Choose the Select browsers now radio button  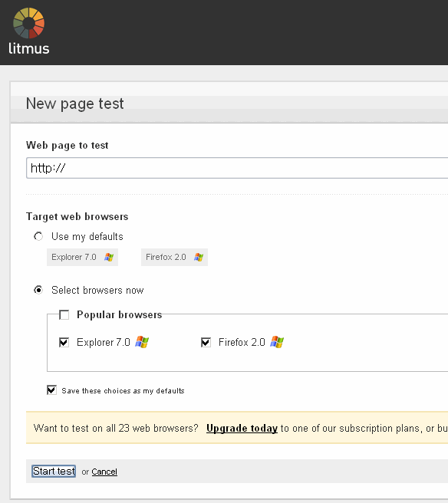coord(38,291)
